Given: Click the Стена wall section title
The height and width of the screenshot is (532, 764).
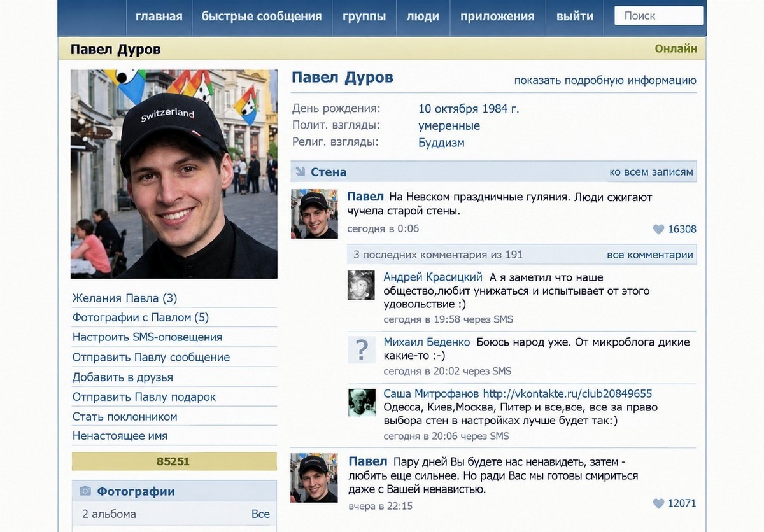Looking at the screenshot, I should [329, 172].
